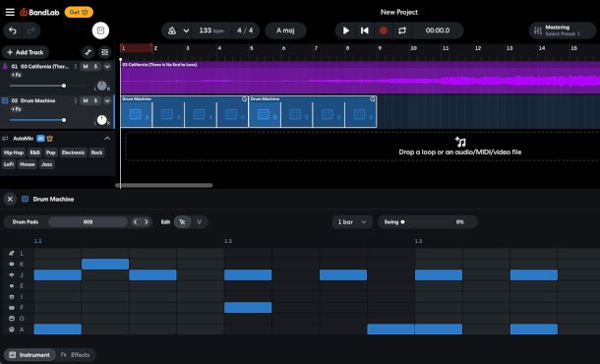600x364 pixels.
Task: Expand the metronome options dropdown
Action: pos(186,30)
